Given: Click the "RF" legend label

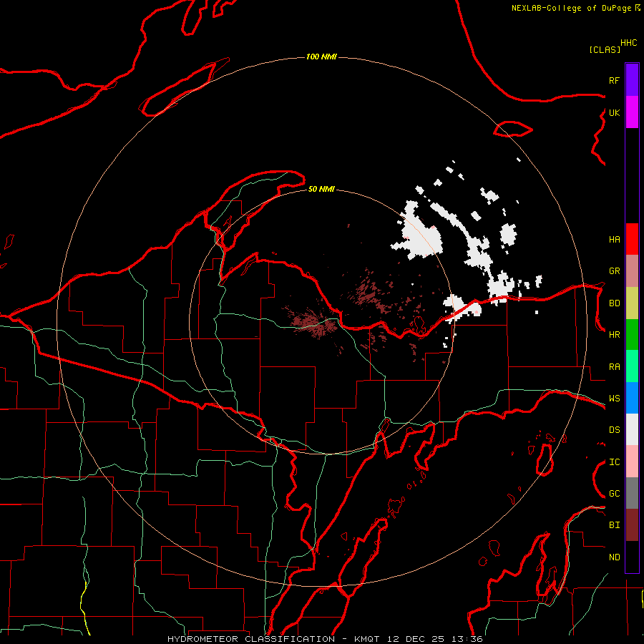Looking at the screenshot, I should (x=614, y=80).
